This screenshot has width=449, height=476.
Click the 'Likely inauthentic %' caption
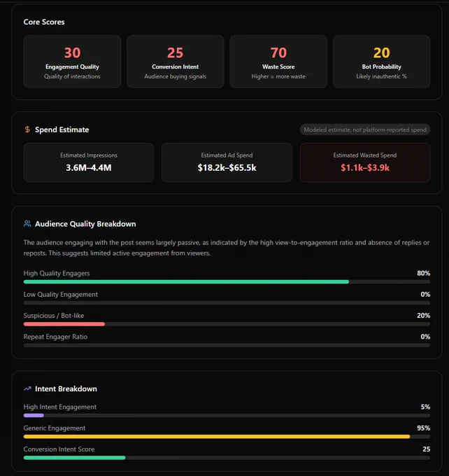click(382, 76)
